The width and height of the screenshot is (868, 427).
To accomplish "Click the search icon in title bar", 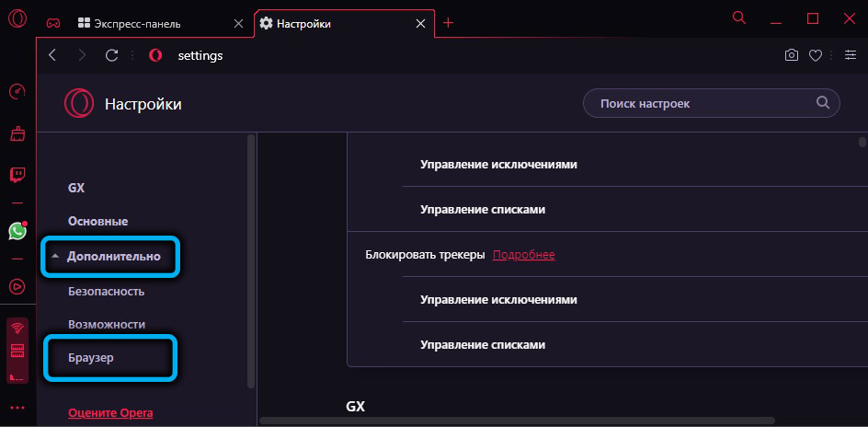I will click(738, 17).
